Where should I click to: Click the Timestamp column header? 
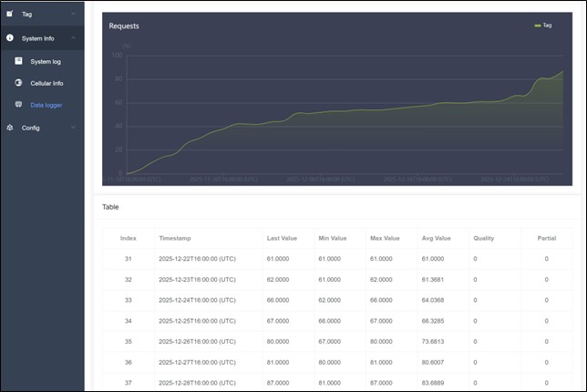[x=175, y=238]
